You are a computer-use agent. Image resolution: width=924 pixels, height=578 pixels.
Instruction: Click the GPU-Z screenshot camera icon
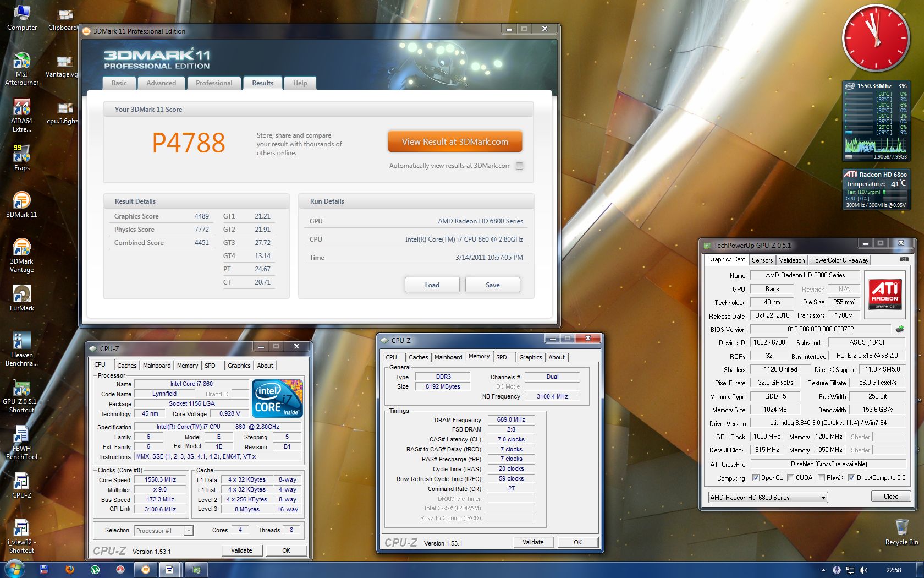click(904, 259)
